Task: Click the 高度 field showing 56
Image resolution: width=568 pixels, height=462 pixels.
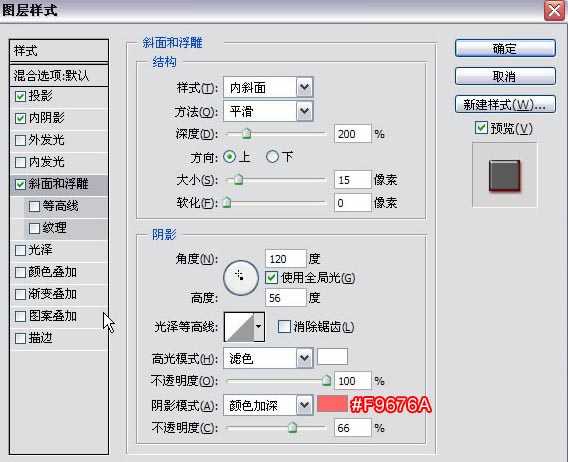Action: tap(286, 298)
